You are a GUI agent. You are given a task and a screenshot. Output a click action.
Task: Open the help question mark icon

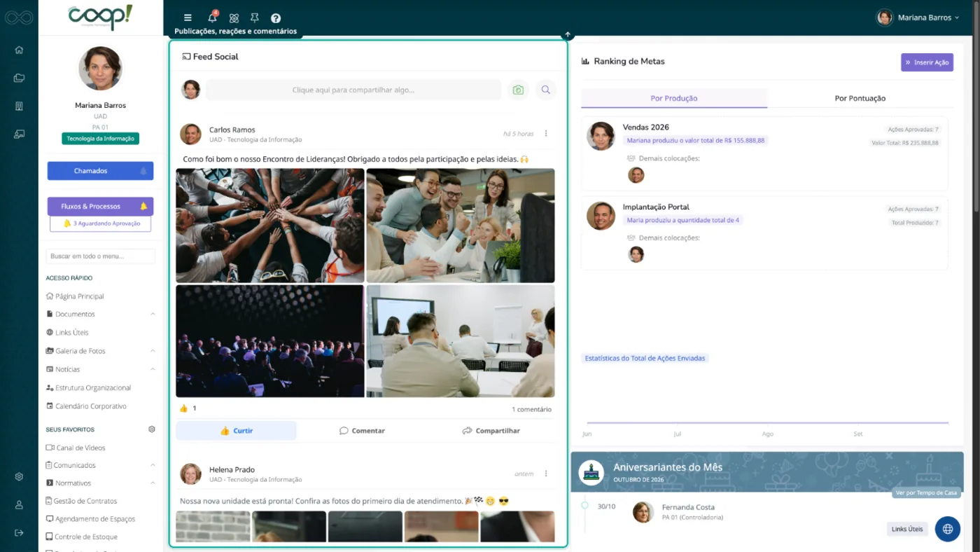276,18
